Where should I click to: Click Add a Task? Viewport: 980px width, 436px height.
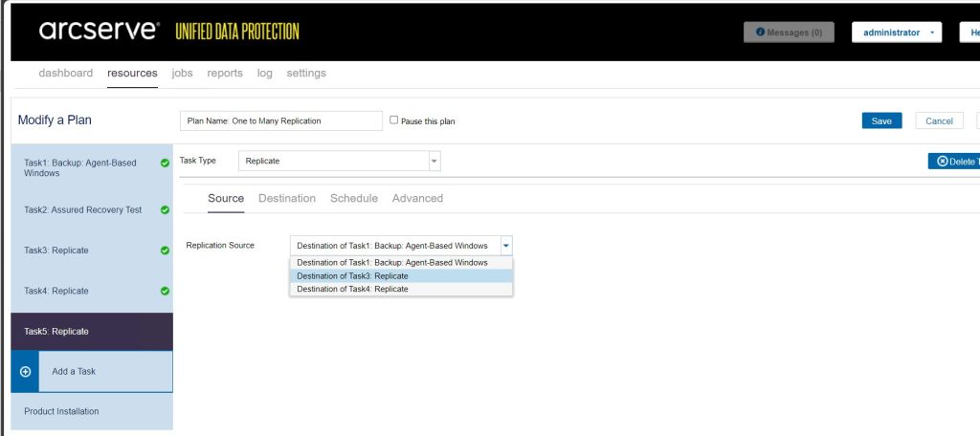(92, 372)
